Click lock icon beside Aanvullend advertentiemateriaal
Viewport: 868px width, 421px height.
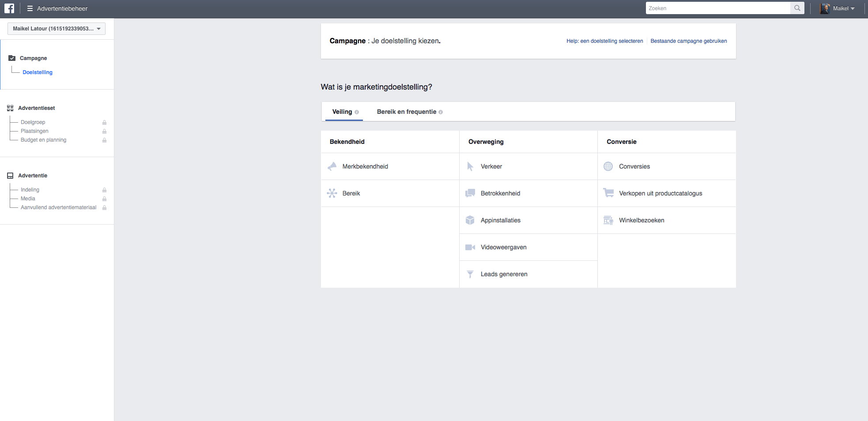(105, 207)
